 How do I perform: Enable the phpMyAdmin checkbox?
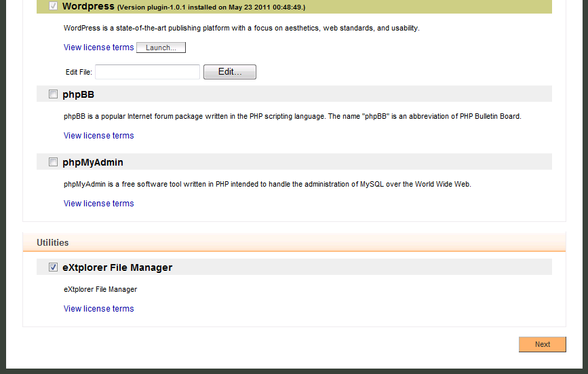tap(54, 162)
